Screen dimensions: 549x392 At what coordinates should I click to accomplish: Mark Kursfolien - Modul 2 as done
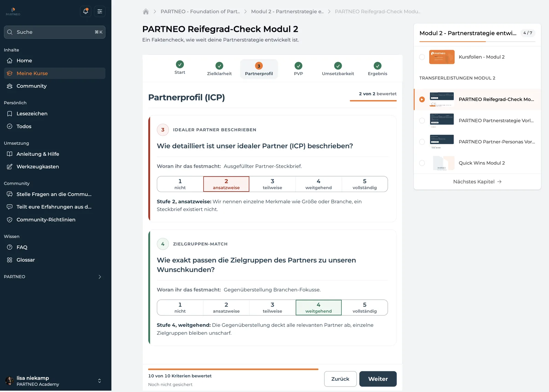pyautogui.click(x=422, y=57)
